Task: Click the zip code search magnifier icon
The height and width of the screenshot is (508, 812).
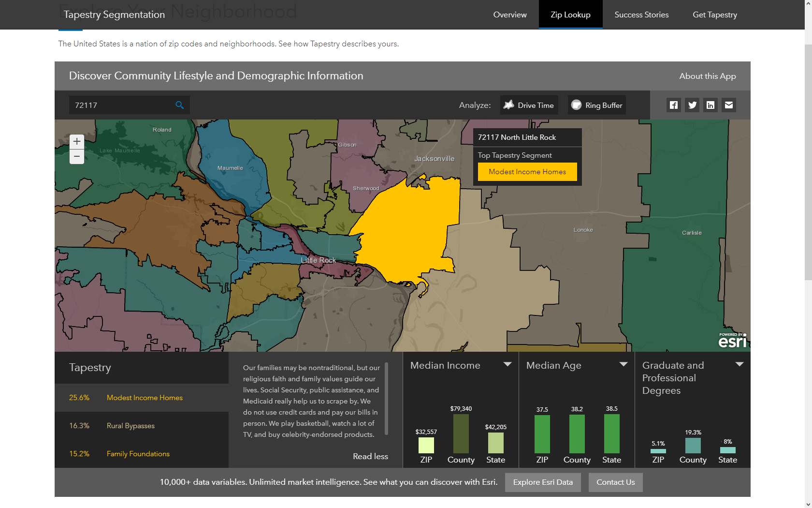Action: pos(180,105)
